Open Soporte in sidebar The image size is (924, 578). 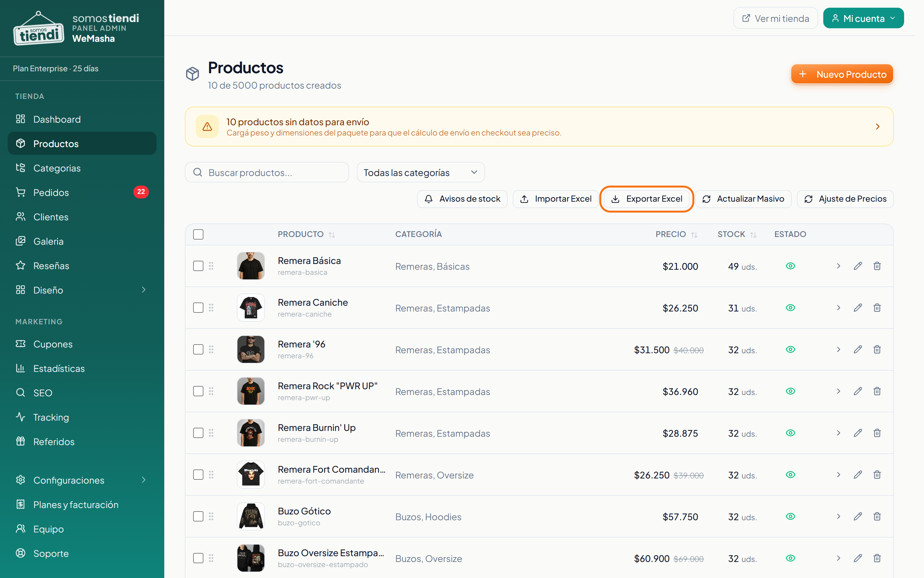tap(82, 553)
